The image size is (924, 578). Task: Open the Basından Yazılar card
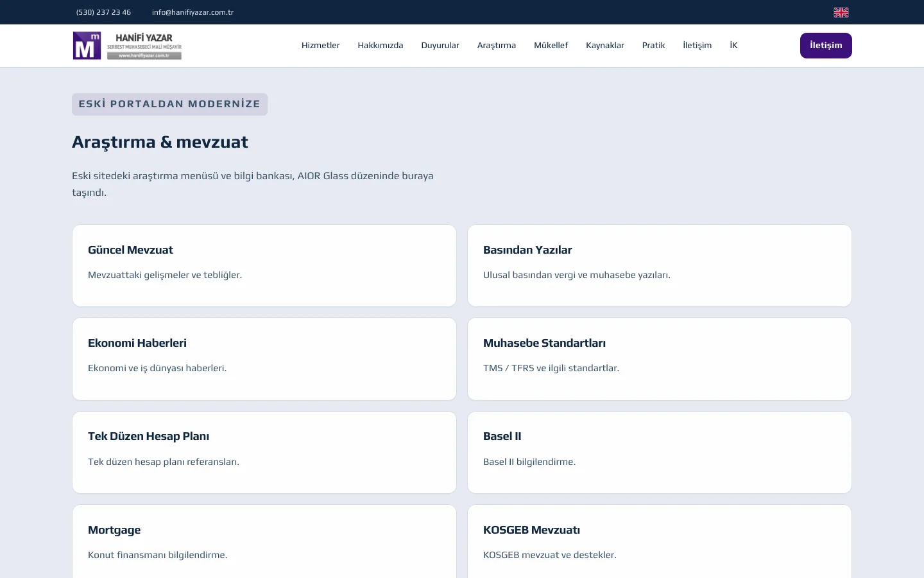(x=660, y=265)
